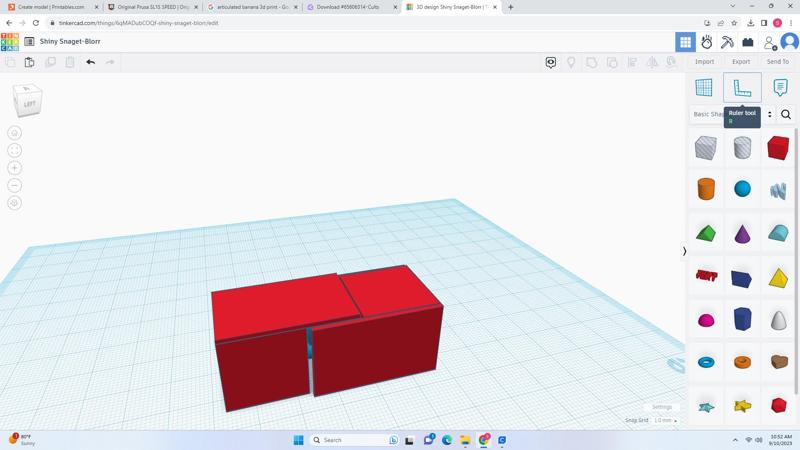Click the LEFT face of the view cube
Screen dimensions: 800x450
[x=29, y=104]
